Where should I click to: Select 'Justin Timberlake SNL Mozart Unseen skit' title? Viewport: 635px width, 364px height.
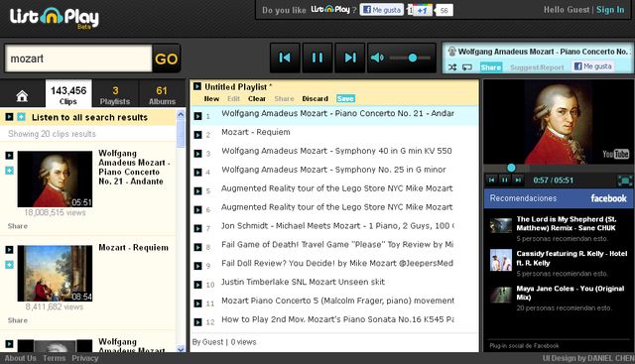pyautogui.click(x=303, y=282)
